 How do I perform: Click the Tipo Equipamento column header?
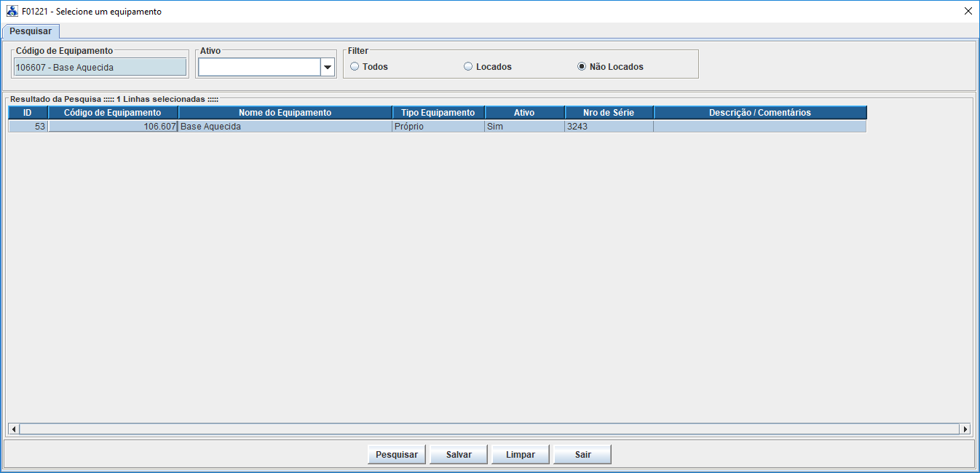coord(438,113)
